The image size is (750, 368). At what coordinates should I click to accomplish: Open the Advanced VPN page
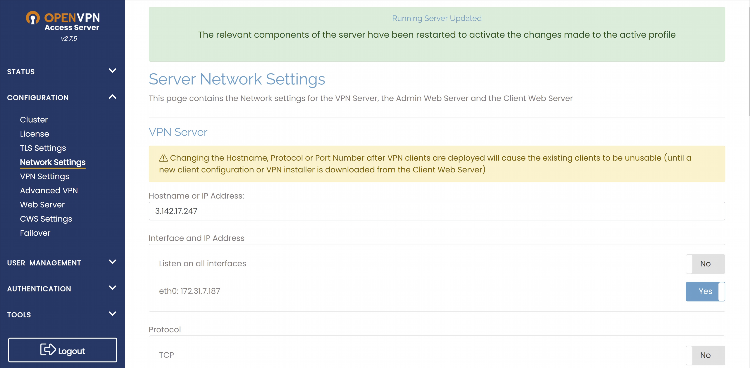49,190
